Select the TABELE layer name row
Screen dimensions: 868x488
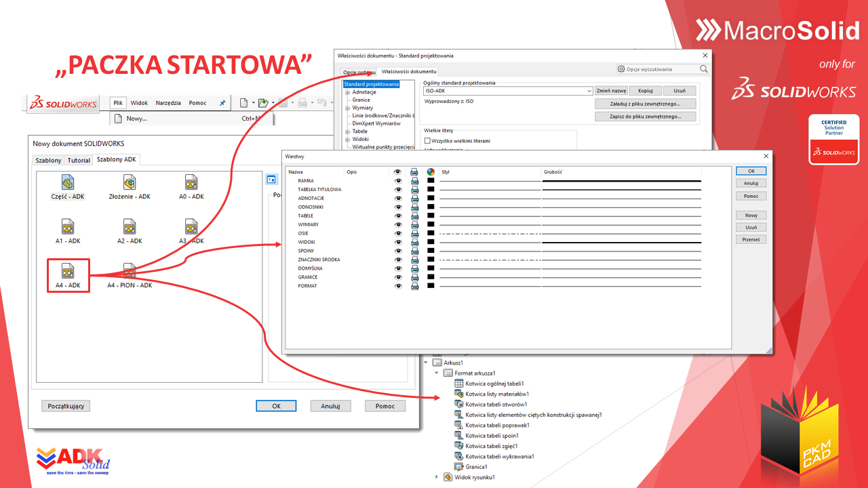coord(306,216)
